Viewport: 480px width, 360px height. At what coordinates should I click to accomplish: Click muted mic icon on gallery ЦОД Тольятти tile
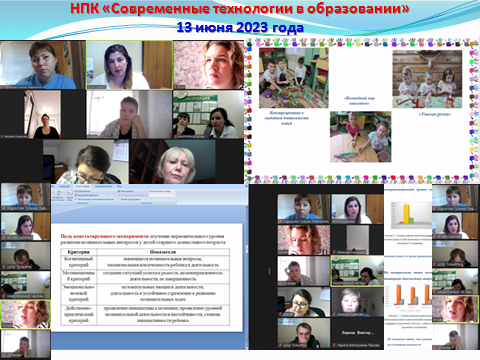pos(280,345)
